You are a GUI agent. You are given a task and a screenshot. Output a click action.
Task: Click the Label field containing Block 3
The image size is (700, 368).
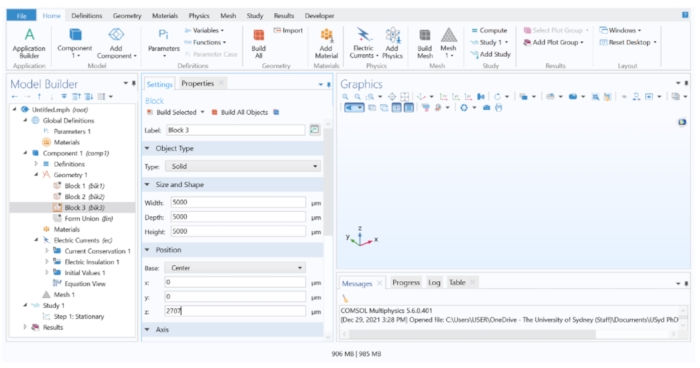(x=236, y=130)
